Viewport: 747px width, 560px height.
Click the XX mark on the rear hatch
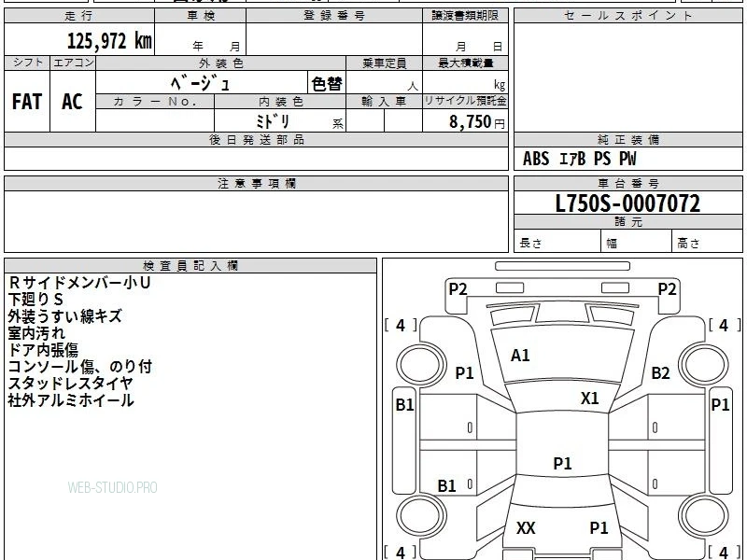(526, 527)
